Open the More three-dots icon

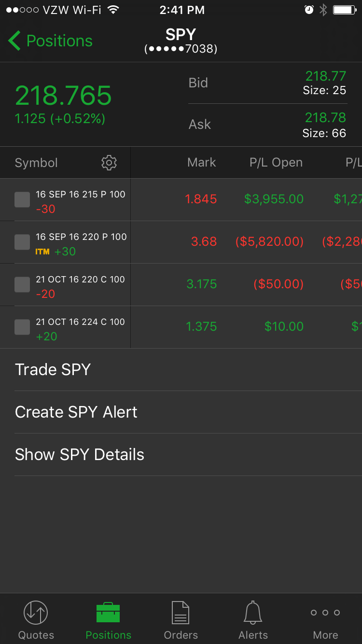coord(325,612)
